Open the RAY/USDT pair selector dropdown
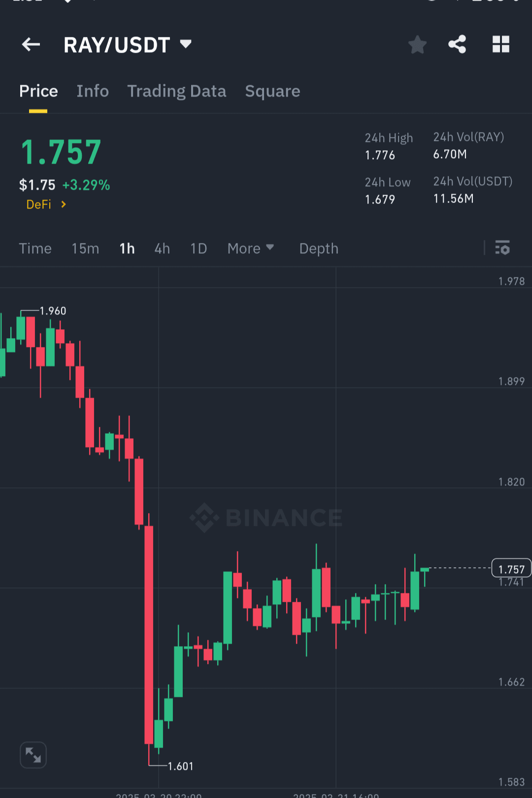The height and width of the screenshot is (798, 532). (x=128, y=44)
